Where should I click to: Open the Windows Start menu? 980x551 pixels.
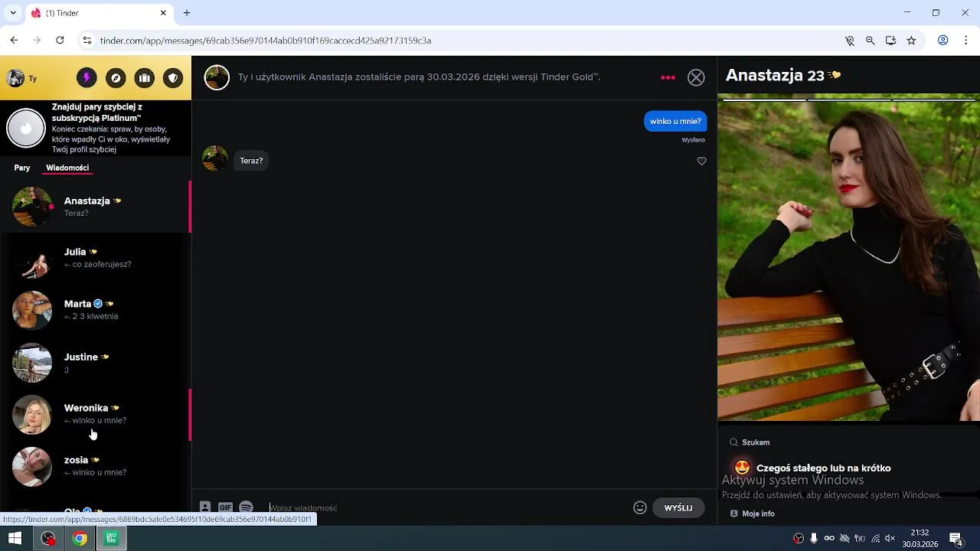[15, 538]
